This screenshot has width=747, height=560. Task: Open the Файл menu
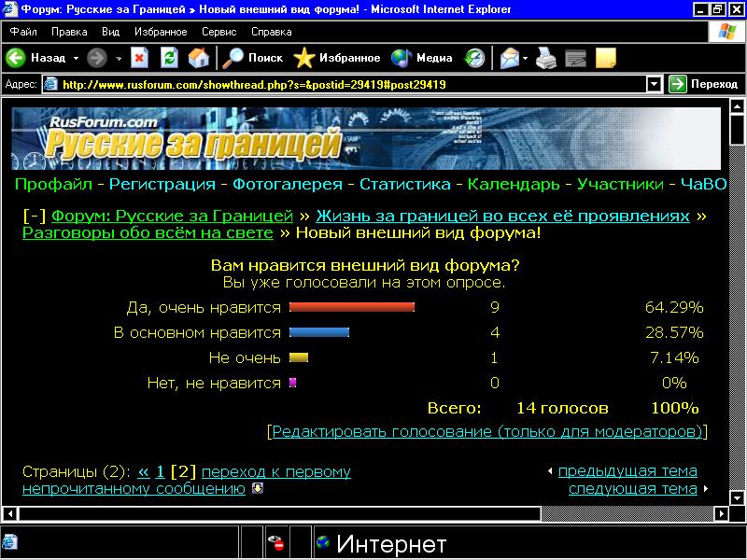23,31
